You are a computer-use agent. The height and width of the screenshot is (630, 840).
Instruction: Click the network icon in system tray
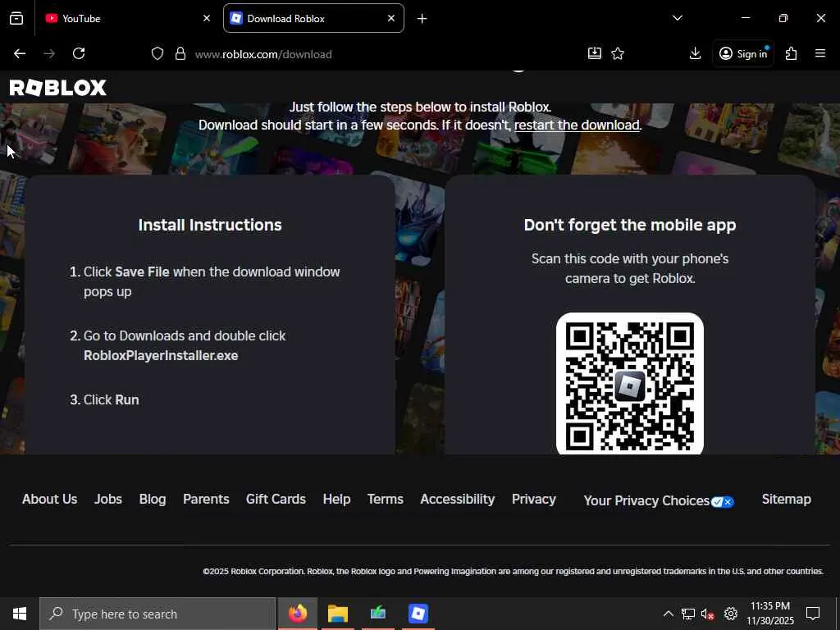(x=688, y=614)
